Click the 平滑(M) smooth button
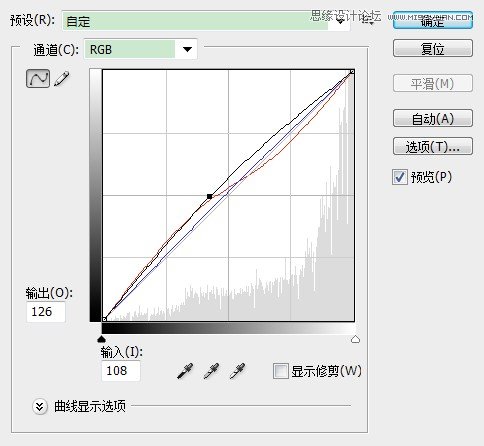This screenshot has width=484, height=446. click(x=433, y=83)
